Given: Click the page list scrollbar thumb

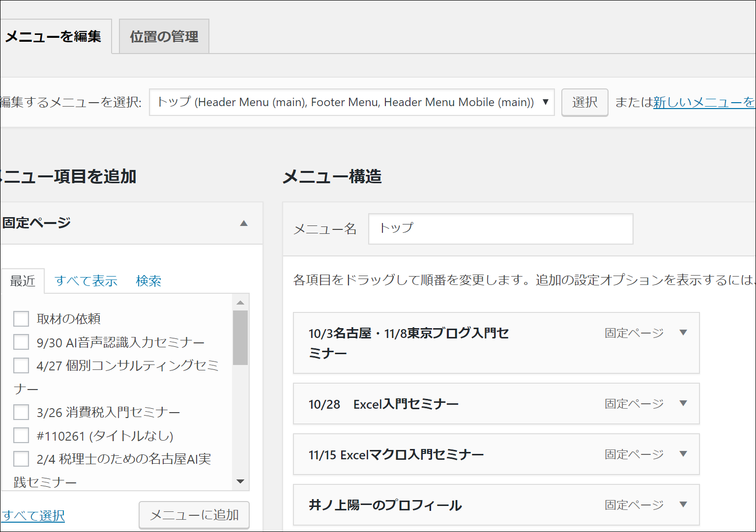Looking at the screenshot, I should tap(240, 338).
